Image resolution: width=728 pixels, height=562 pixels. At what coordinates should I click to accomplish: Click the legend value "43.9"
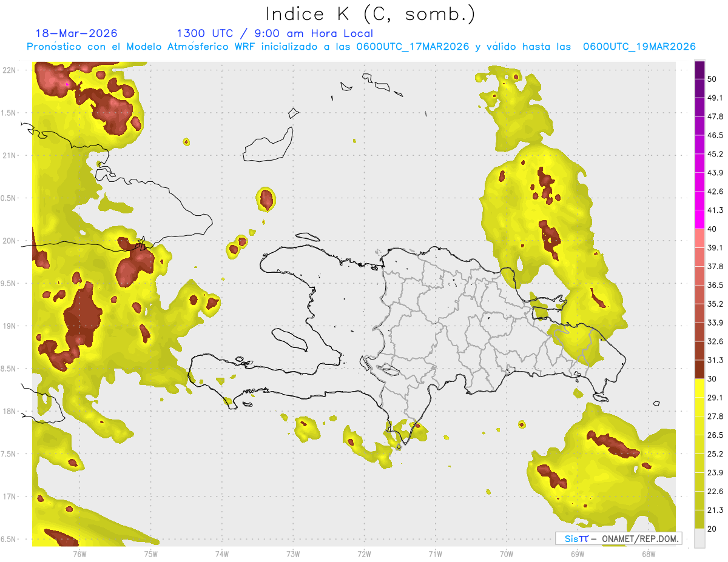tap(715, 173)
